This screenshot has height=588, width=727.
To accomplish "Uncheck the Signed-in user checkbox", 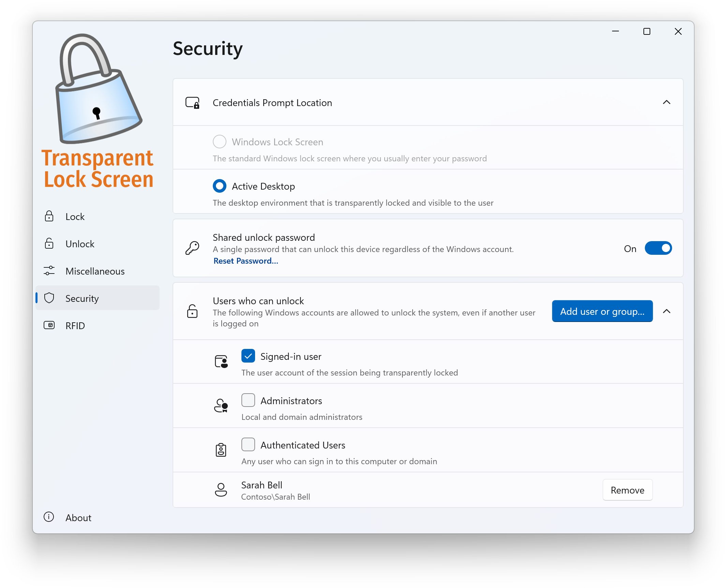I will point(248,356).
